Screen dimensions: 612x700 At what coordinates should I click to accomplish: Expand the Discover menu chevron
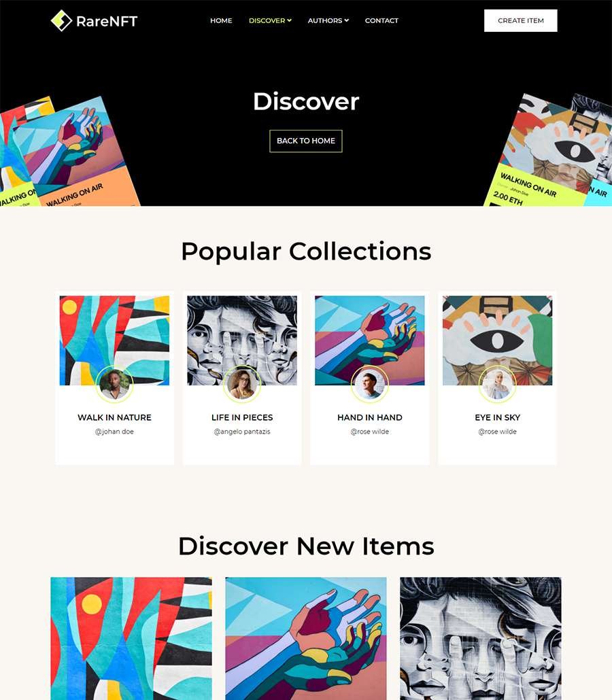click(290, 20)
